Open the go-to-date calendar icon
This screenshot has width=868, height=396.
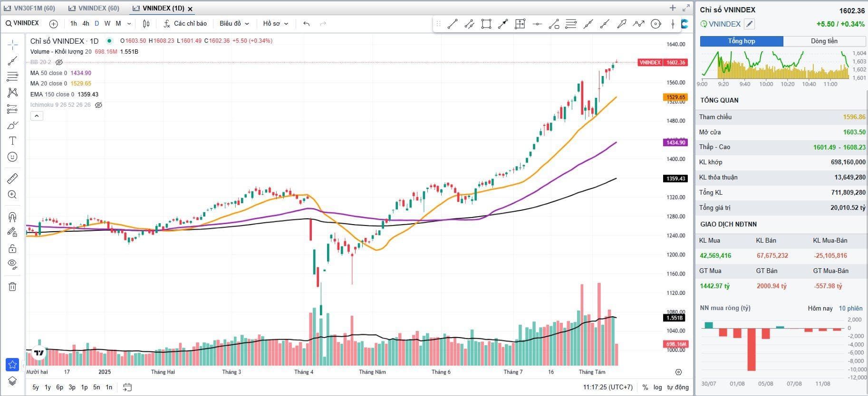tap(127, 387)
